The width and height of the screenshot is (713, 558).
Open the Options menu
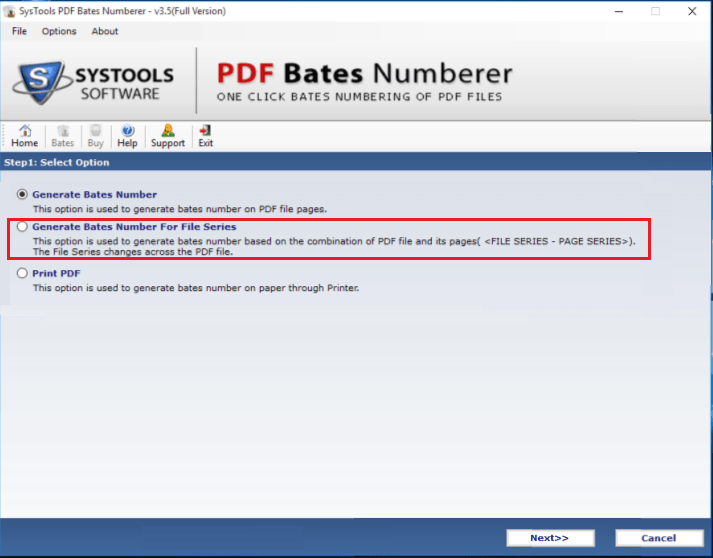pos(59,31)
